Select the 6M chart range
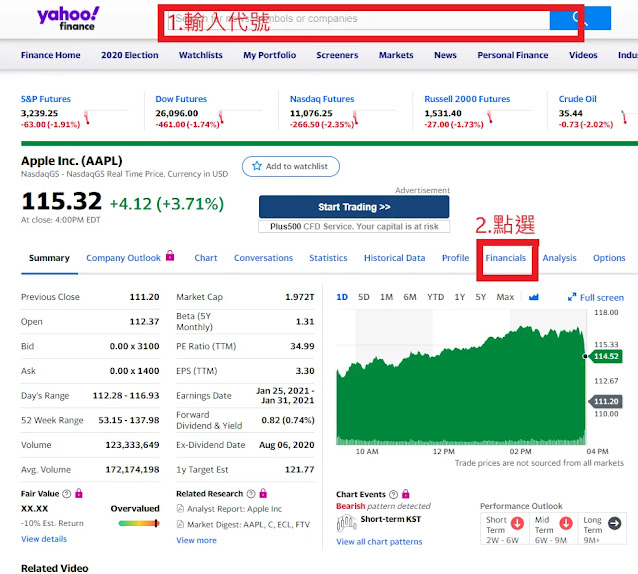The image size is (638, 574). pyautogui.click(x=410, y=297)
